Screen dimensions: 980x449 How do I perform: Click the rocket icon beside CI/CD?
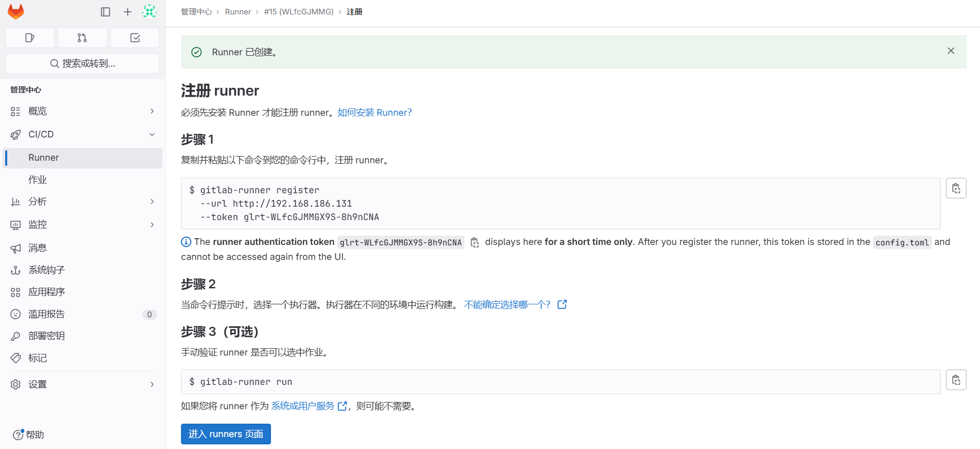(16, 135)
